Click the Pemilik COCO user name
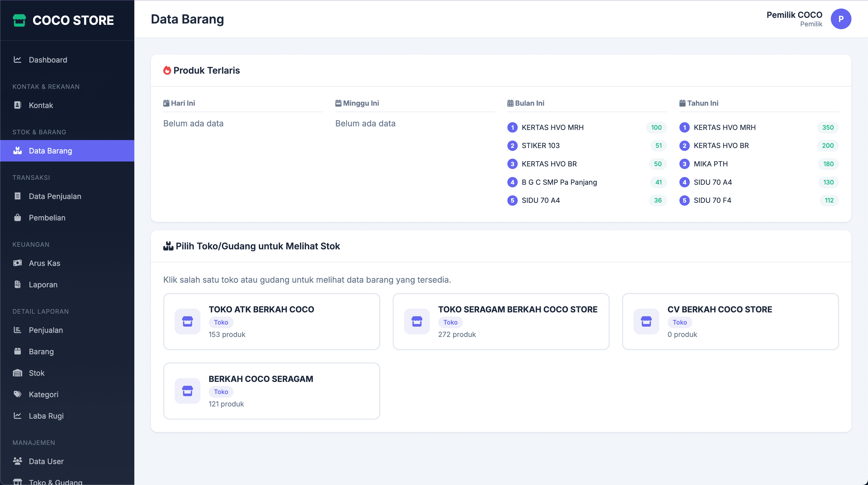The image size is (868, 485). click(794, 15)
